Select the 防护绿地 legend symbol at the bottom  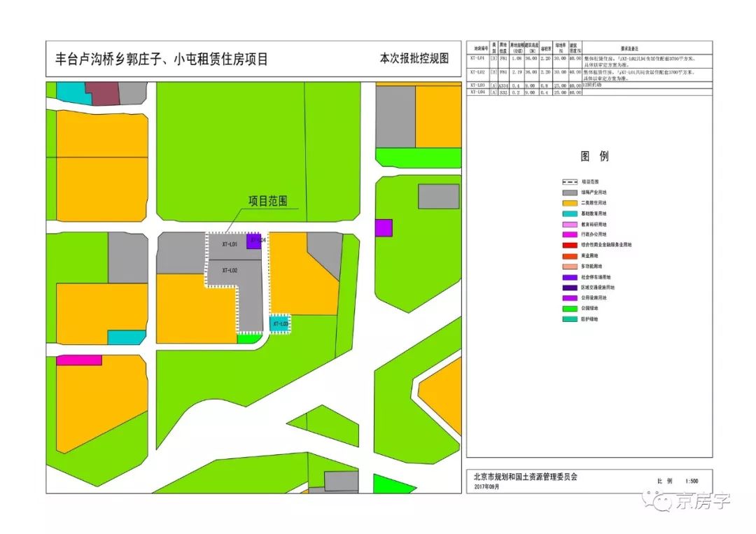pos(569,318)
